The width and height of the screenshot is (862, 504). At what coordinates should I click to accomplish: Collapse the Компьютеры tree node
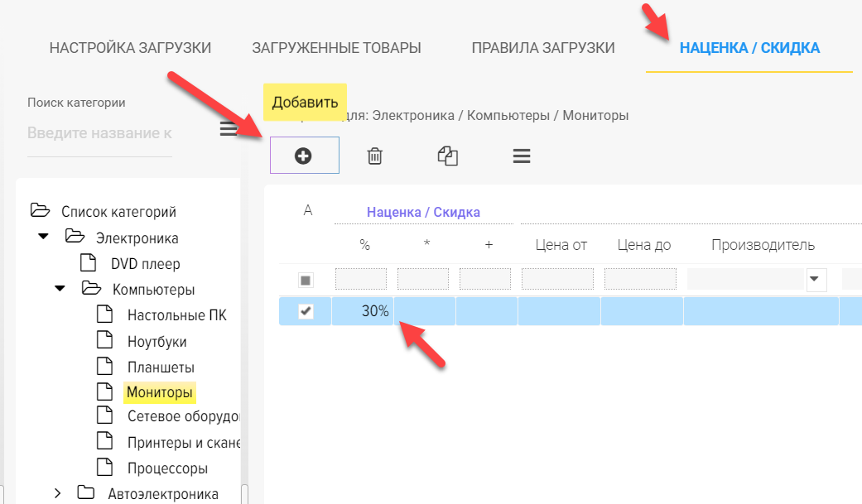click(60, 289)
